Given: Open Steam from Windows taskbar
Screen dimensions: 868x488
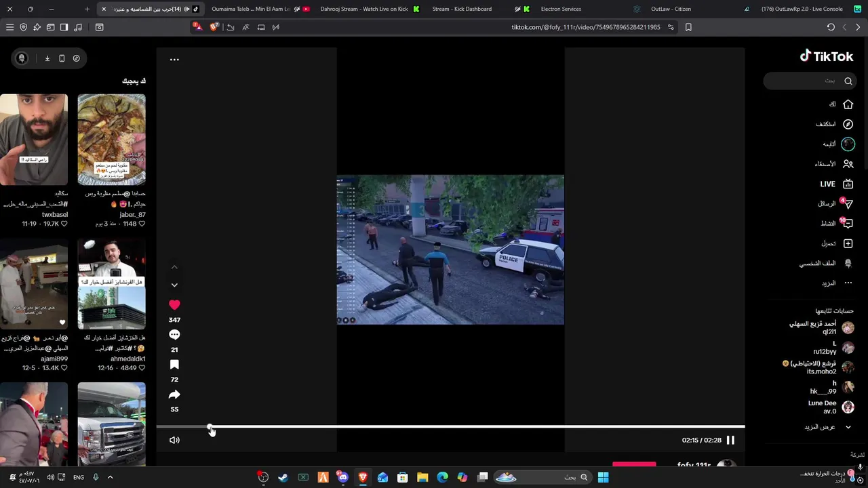Looking at the screenshot, I should click(x=283, y=477).
